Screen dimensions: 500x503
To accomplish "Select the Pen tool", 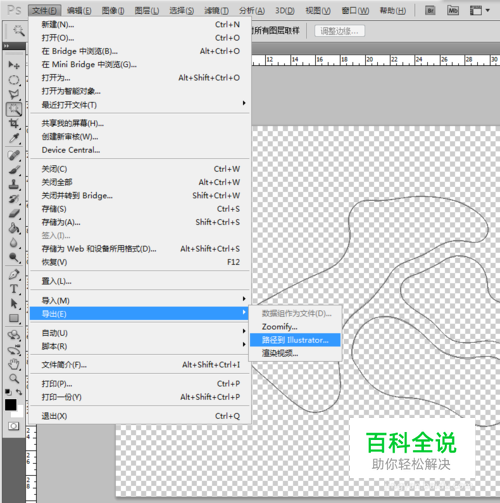I will tap(14, 274).
